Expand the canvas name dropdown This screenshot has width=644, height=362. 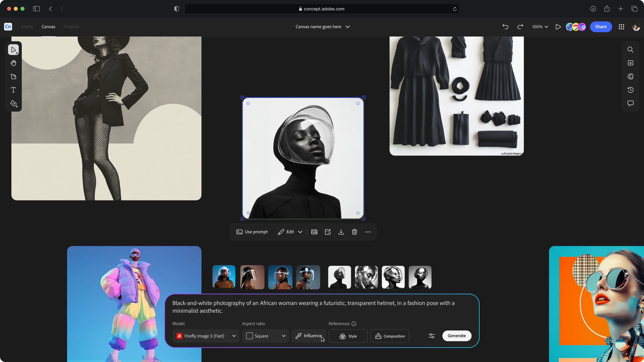[x=348, y=27]
